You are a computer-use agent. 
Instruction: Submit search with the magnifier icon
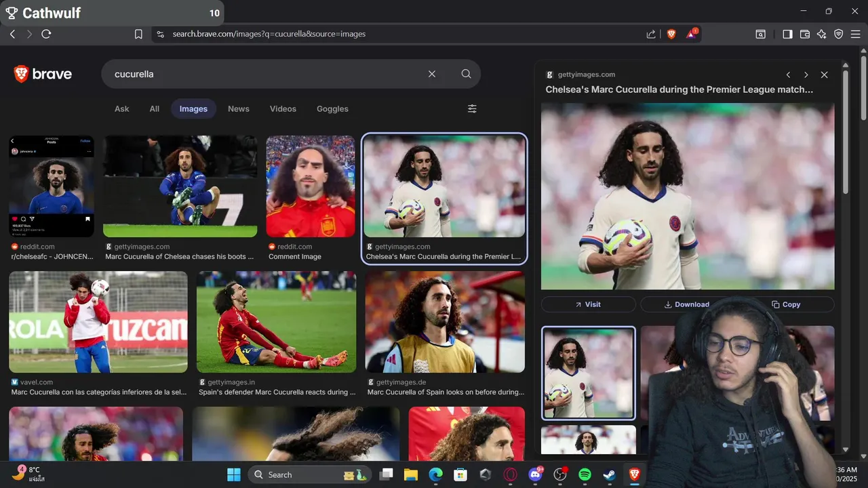click(466, 74)
